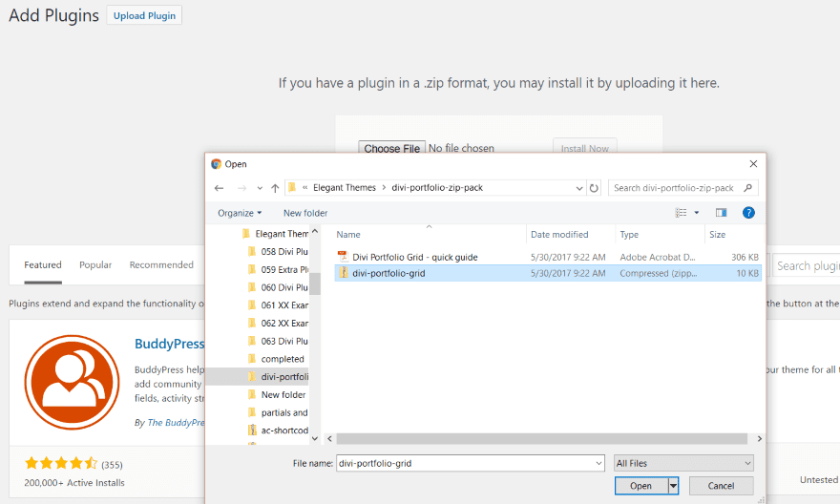The image size is (840, 504).
Task: Go up one folder level arrow
Action: (x=275, y=188)
